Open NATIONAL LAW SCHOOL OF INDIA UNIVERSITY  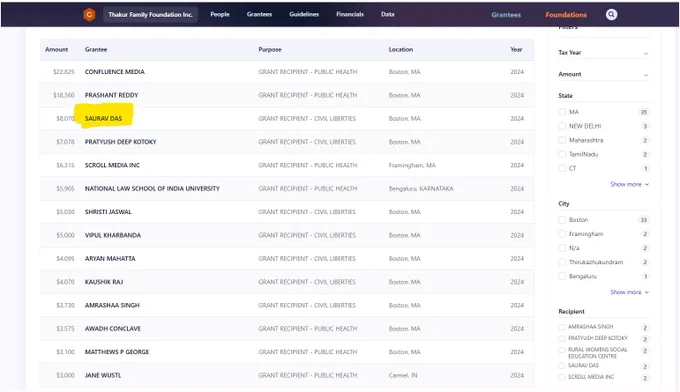pyautogui.click(x=152, y=189)
